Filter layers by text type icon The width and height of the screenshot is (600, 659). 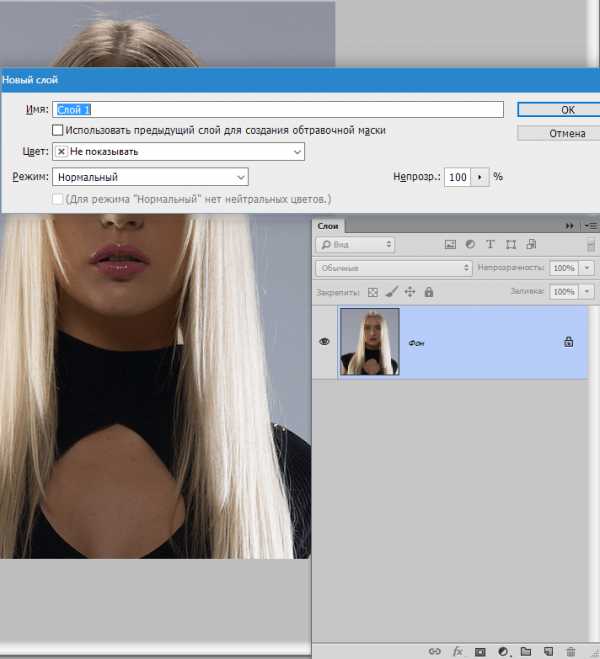[x=490, y=244]
